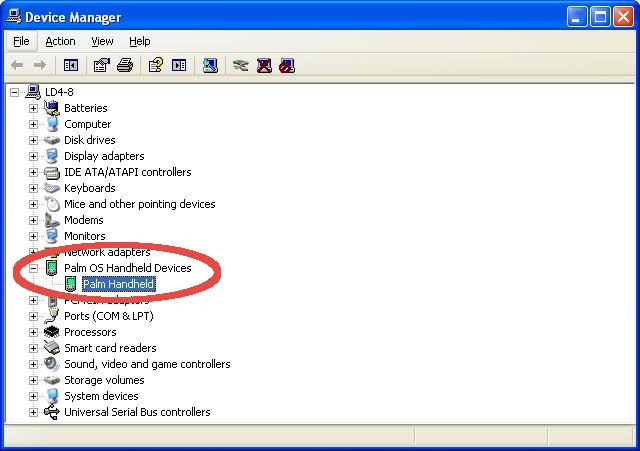Collapse the Palm OS Handheld Devices category

[x=33, y=268]
